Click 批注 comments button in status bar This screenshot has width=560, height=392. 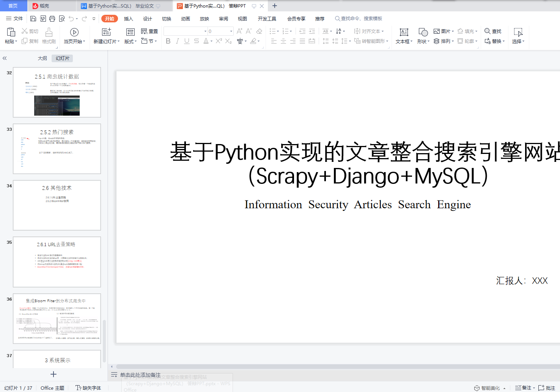(x=547, y=388)
